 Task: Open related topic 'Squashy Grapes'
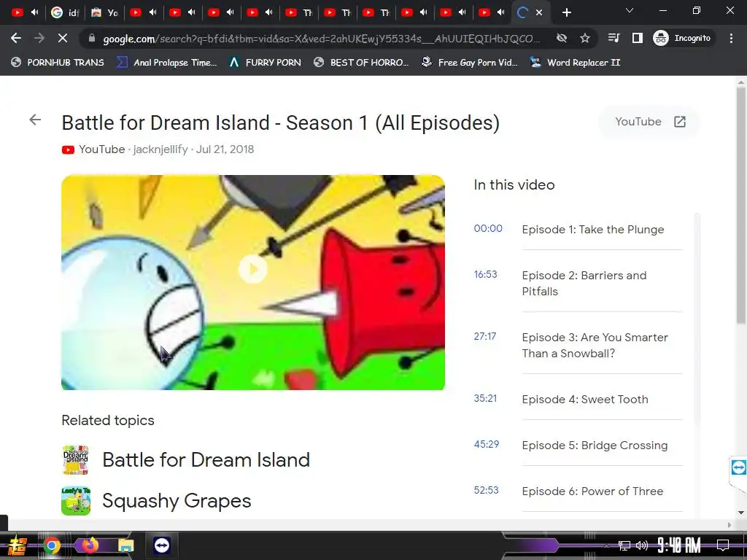[177, 501]
